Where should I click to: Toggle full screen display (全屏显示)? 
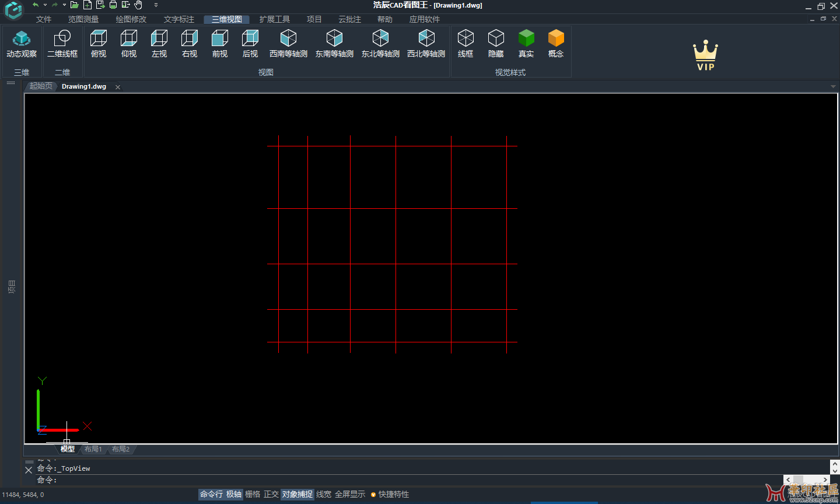(350, 494)
